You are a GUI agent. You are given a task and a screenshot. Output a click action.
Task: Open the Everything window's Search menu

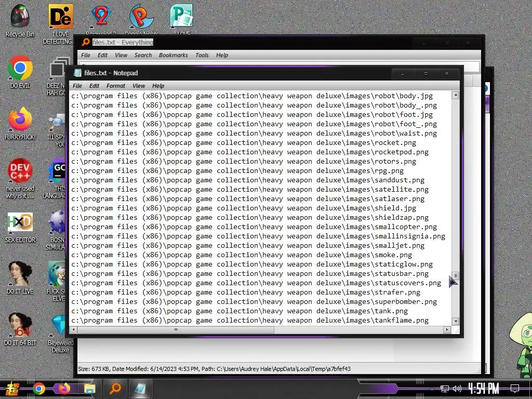point(143,55)
